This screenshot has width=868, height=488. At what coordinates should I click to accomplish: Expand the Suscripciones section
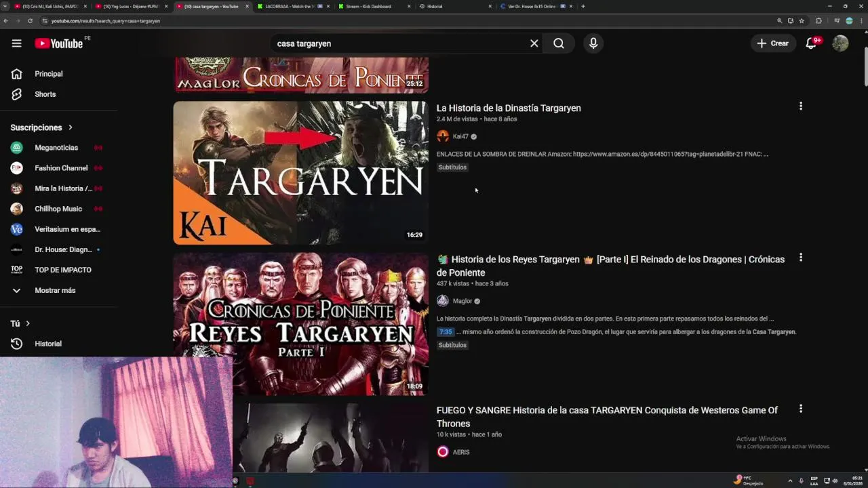point(42,127)
